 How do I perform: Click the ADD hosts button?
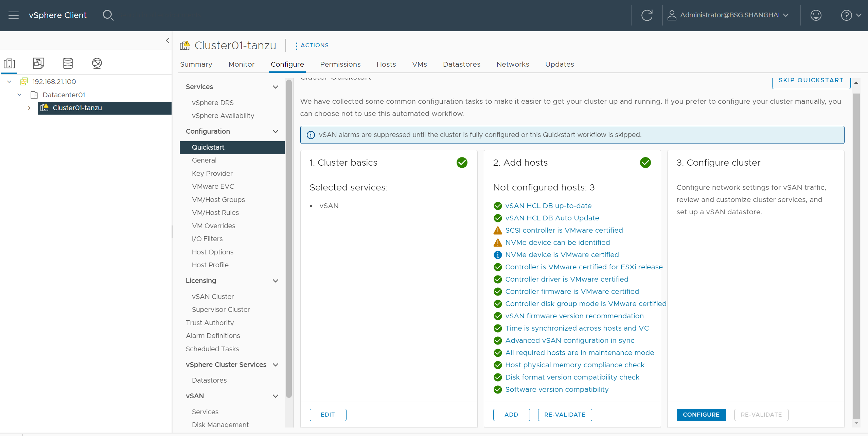coord(511,415)
